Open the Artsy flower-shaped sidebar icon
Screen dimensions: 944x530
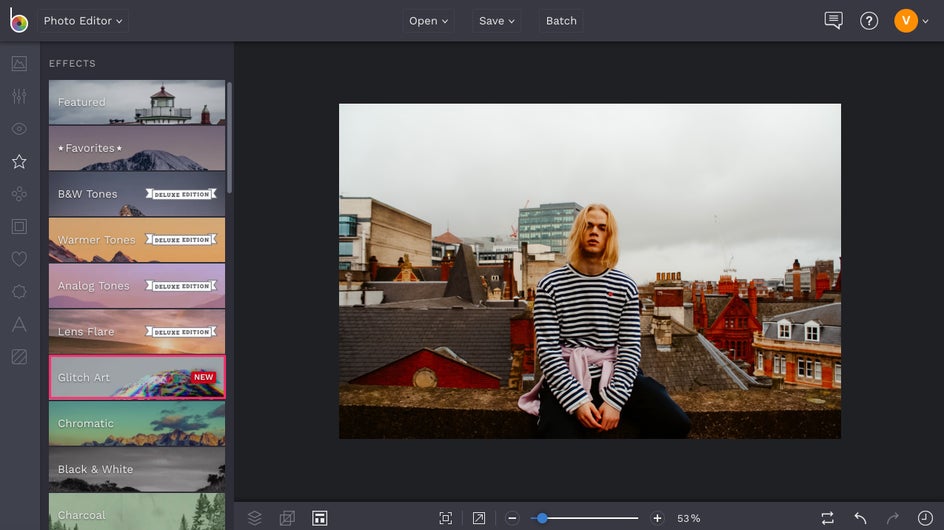tap(19, 194)
